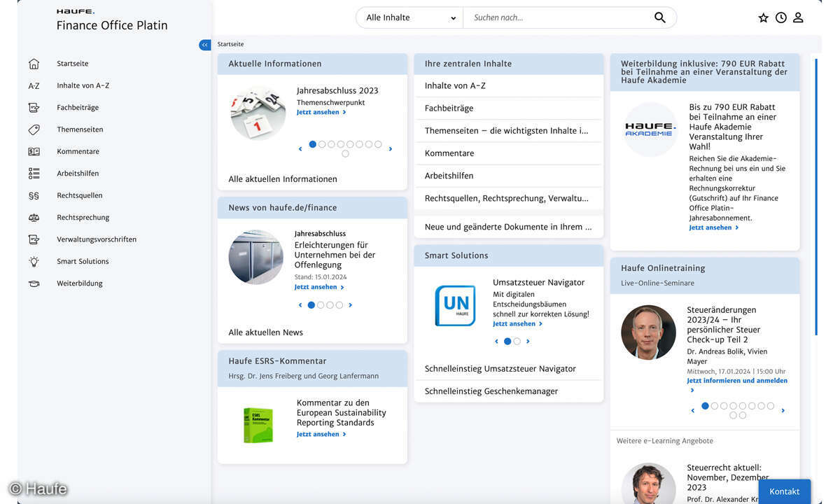The height and width of the screenshot is (504, 840).
Task: Open Verwaltungsvorschriften sidebar entry
Action: click(97, 239)
